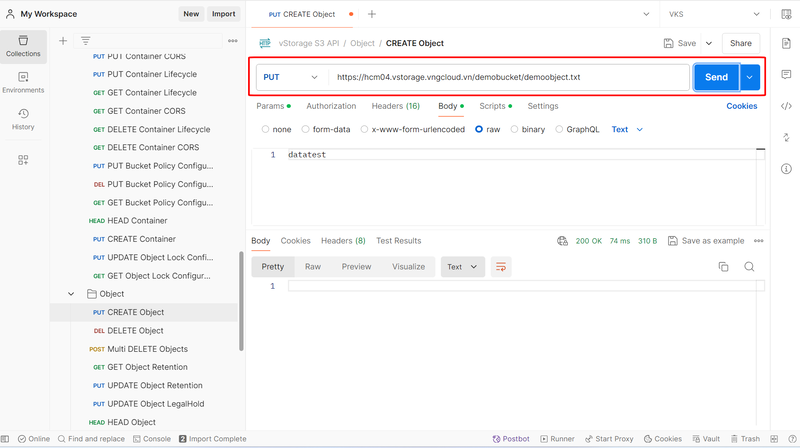This screenshot has height=448, width=800.
Task: Open the Environments sidebar panel
Action: click(x=23, y=81)
